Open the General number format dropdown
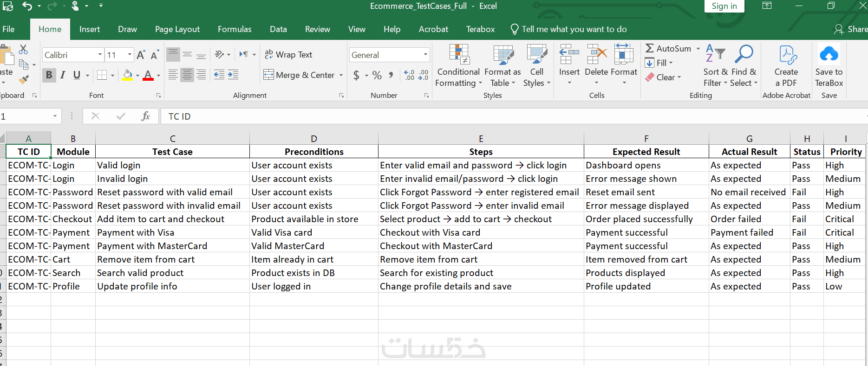Image resolution: width=868 pixels, height=366 pixels. [x=425, y=55]
